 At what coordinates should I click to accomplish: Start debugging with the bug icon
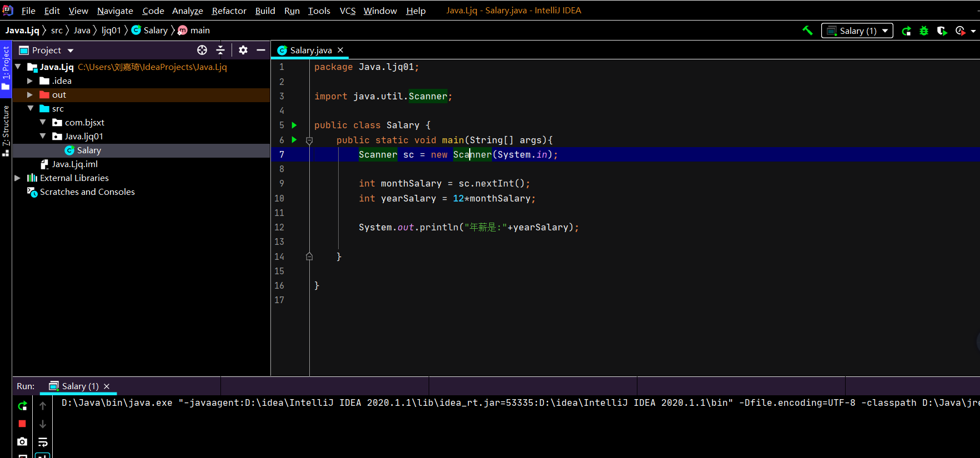[x=924, y=31]
